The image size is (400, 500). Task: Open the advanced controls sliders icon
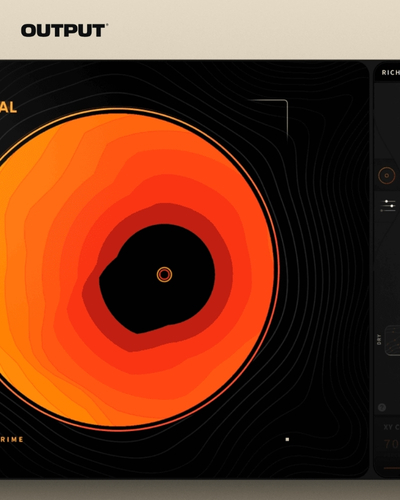pyautogui.click(x=388, y=206)
